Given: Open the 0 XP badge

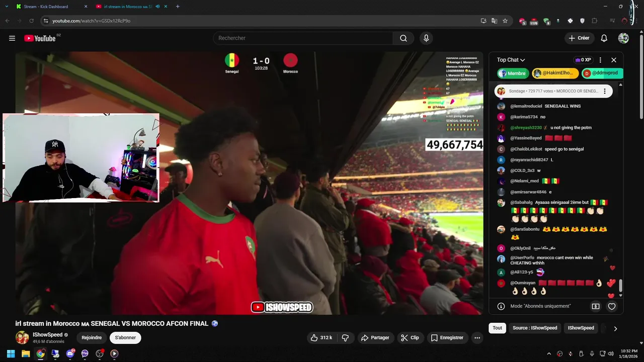Looking at the screenshot, I should tap(583, 60).
